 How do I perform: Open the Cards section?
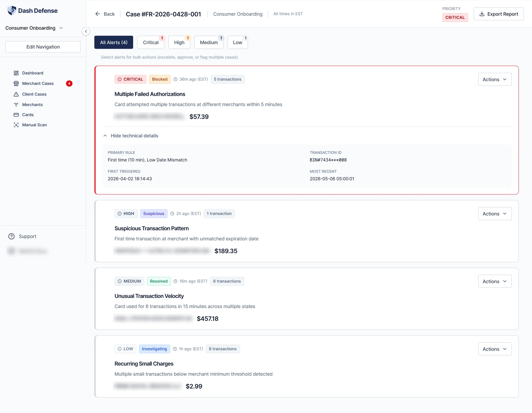(x=28, y=115)
